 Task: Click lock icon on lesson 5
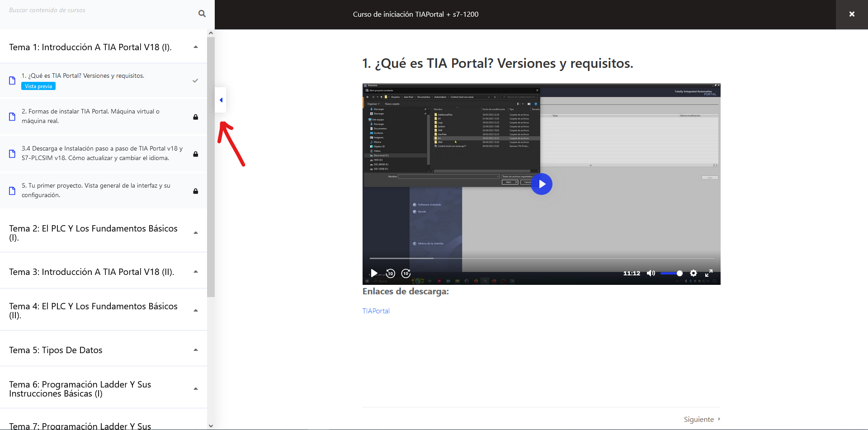click(x=195, y=191)
